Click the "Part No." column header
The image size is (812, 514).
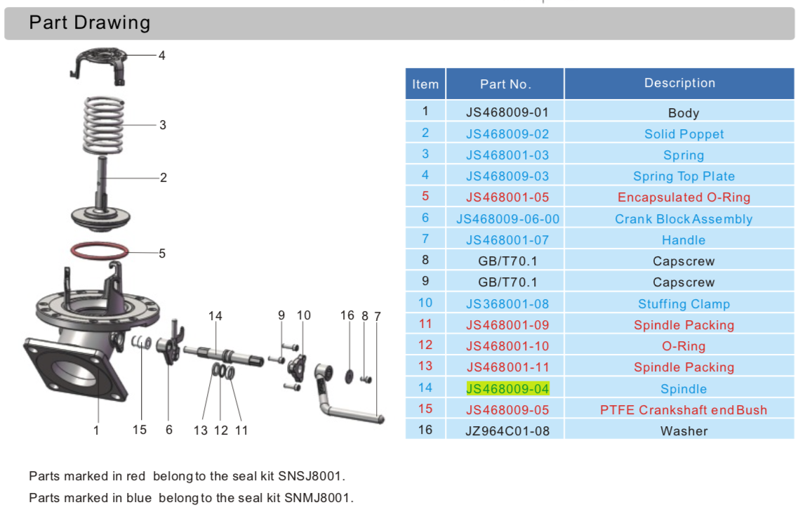pos(505,84)
